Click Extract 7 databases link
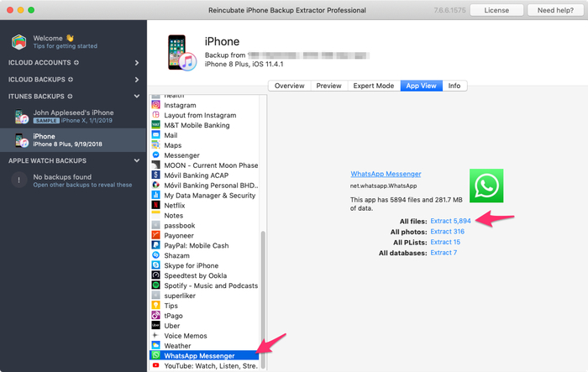588x372 pixels. [444, 253]
